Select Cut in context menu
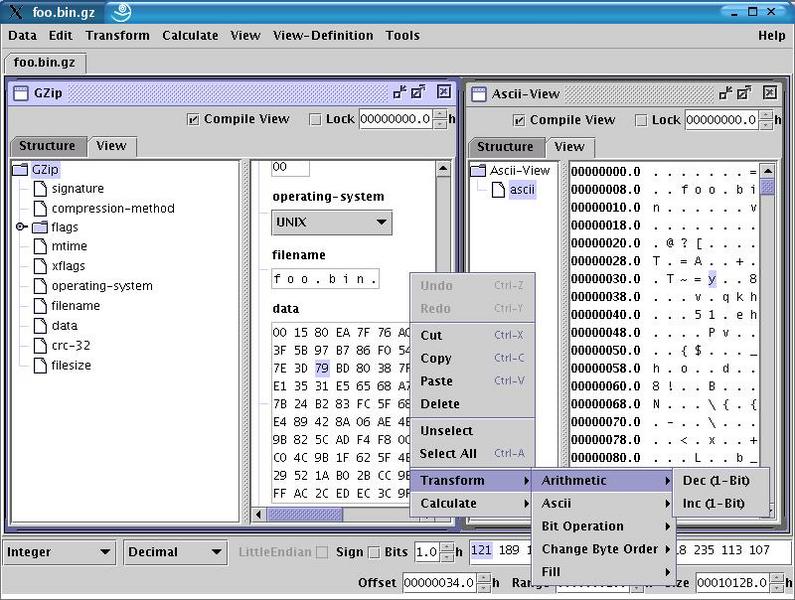The height and width of the screenshot is (600, 795). (x=472, y=335)
